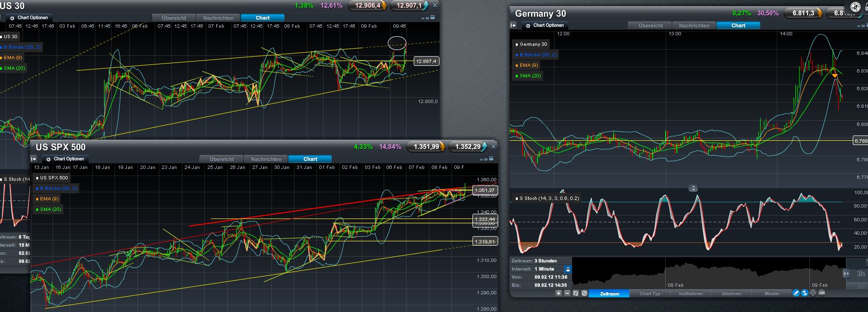Toggle the EMA (9) legend in US 30
Image resolution: width=868 pixels, height=312 pixels.
click(x=13, y=57)
